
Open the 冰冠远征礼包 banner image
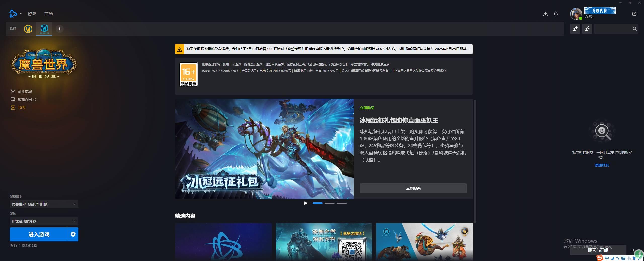click(264, 149)
